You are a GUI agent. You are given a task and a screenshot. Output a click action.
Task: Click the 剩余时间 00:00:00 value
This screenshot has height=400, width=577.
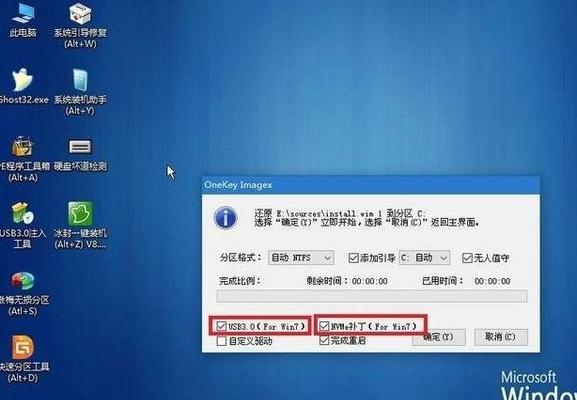tap(369, 281)
